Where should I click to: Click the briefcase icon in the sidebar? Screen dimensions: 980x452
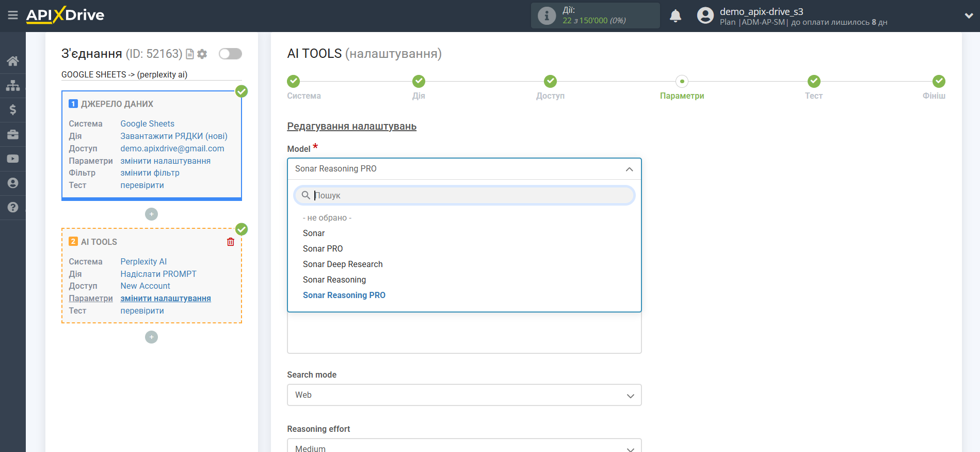coord(13,134)
